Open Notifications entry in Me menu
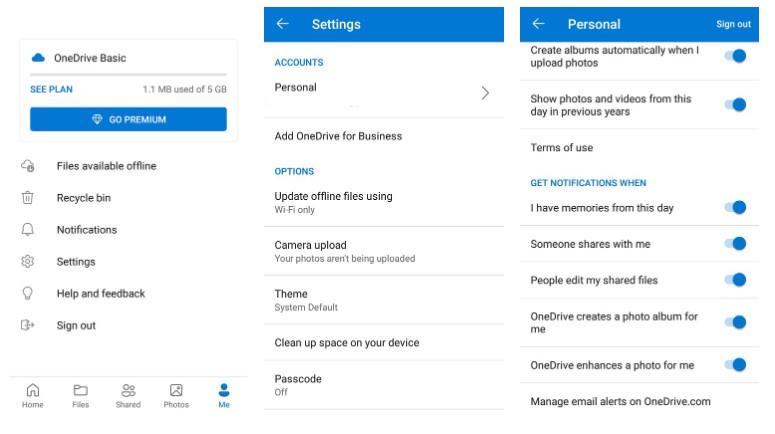The width and height of the screenshot is (775, 434). [87, 230]
